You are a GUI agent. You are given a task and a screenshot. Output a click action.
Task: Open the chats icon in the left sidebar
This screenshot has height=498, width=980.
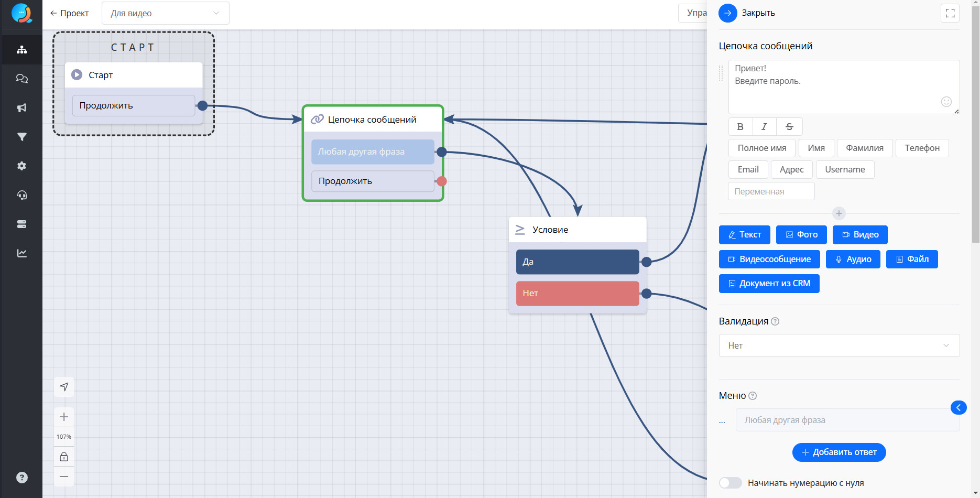point(21,79)
